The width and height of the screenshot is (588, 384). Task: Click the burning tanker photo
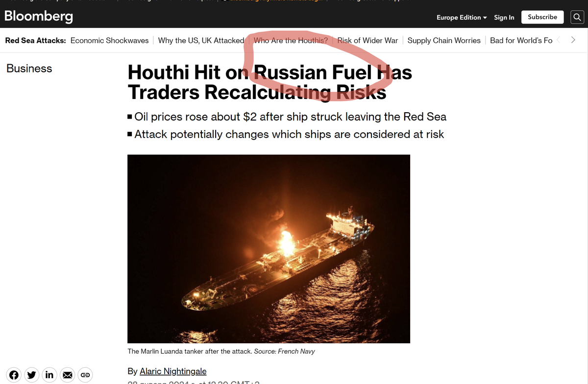click(x=269, y=249)
